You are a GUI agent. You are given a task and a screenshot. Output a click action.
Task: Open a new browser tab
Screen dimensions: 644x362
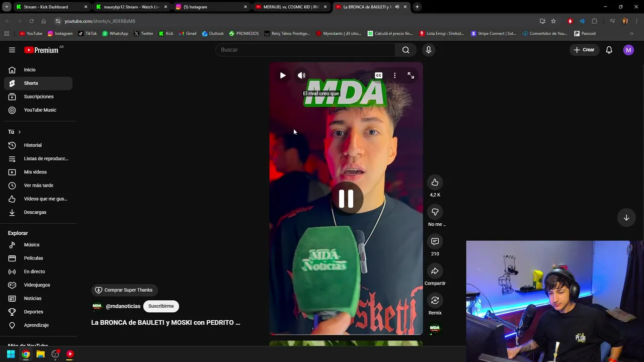(x=417, y=7)
